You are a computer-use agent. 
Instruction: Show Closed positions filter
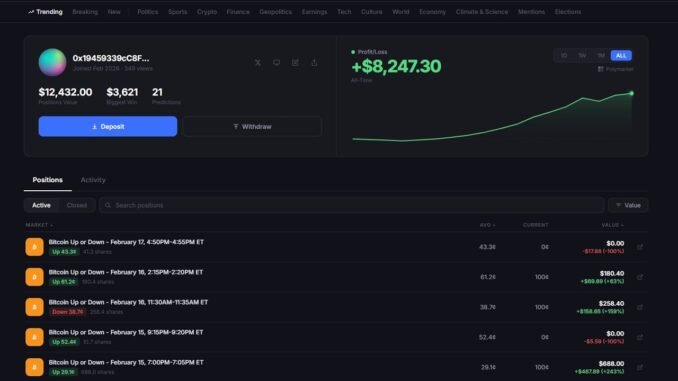[x=77, y=205]
